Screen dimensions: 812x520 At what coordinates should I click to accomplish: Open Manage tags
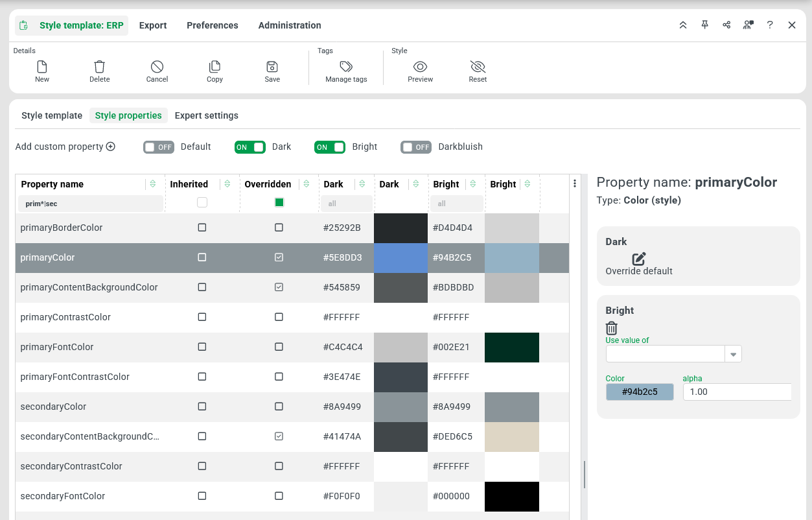click(x=346, y=67)
